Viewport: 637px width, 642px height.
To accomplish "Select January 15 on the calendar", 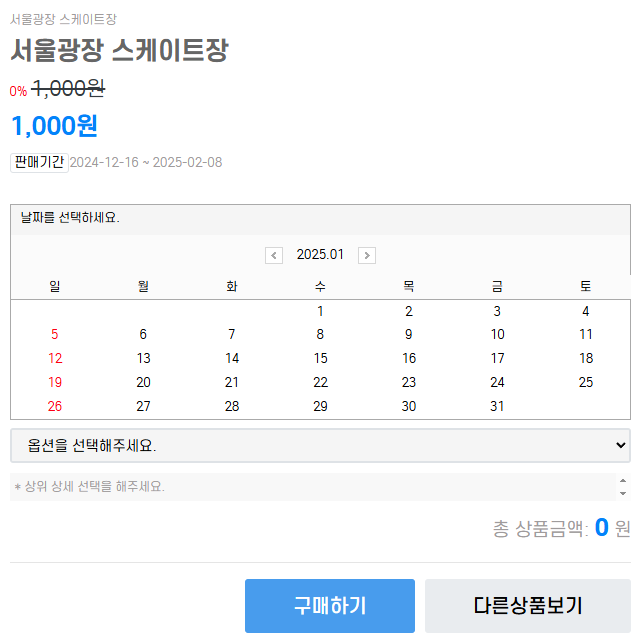I will (321, 358).
